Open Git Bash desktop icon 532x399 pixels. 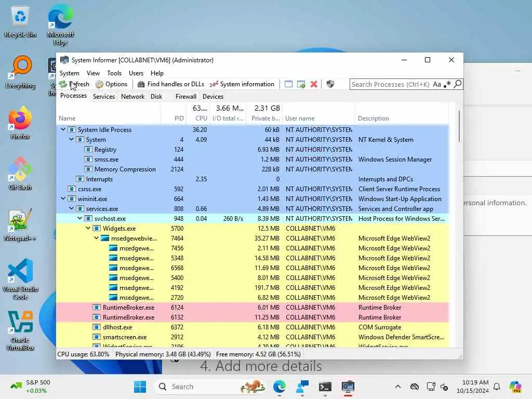(20, 174)
